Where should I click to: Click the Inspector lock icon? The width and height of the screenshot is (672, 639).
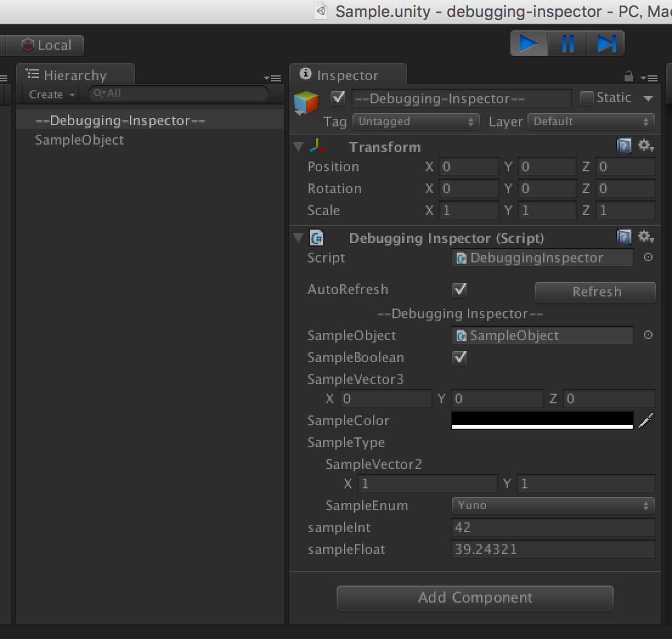click(x=629, y=77)
